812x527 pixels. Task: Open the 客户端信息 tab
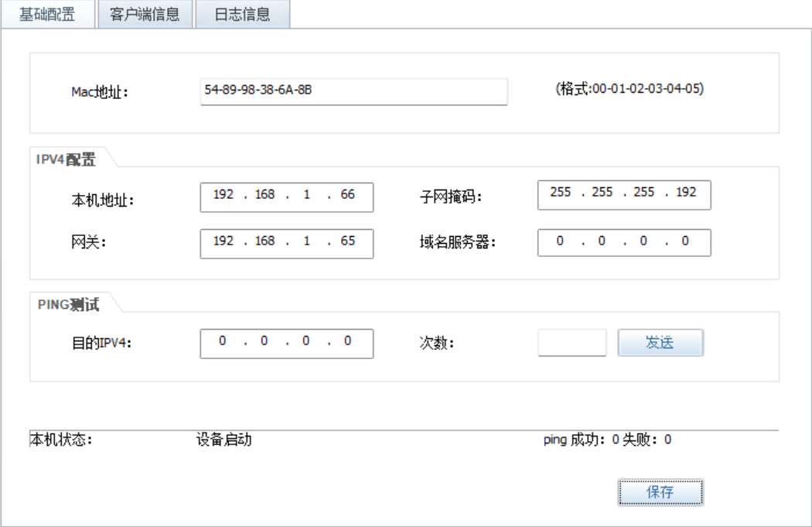(145, 14)
